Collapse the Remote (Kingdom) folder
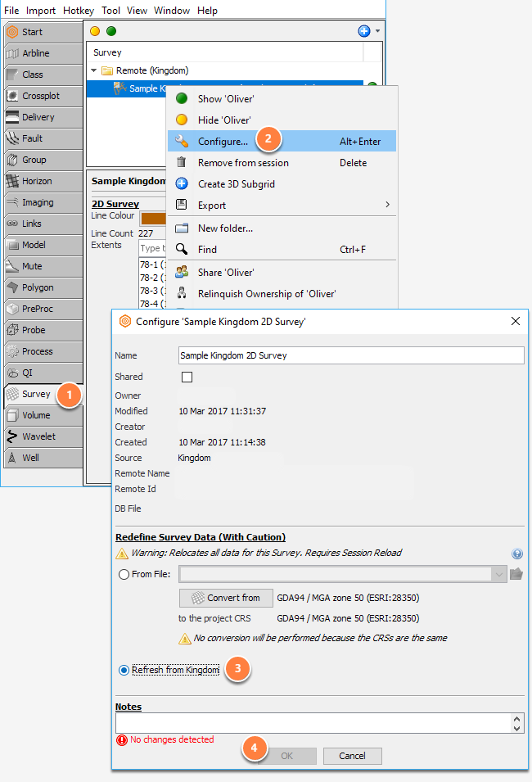532x782 pixels. [94, 70]
